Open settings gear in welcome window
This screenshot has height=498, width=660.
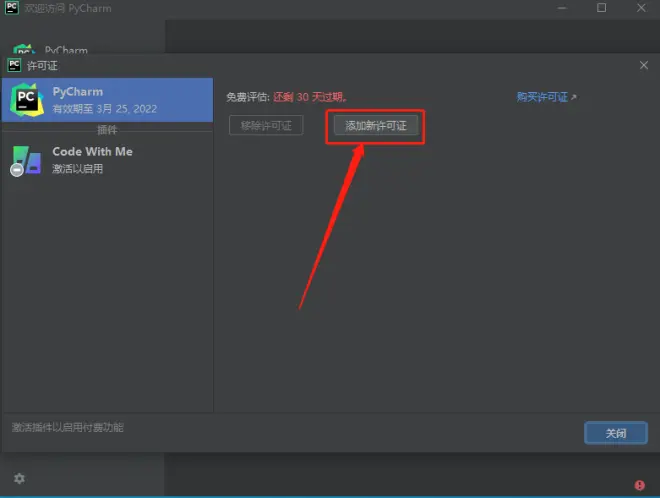coord(19,478)
